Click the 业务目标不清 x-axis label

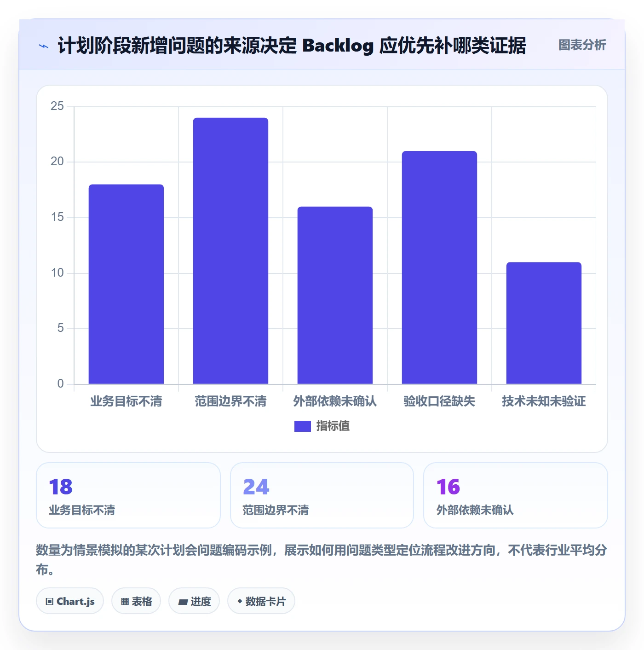(x=126, y=401)
